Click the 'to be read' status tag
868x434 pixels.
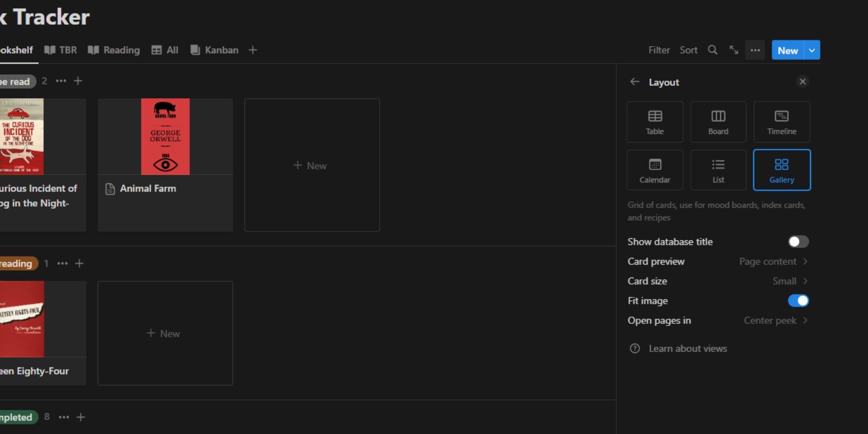click(17, 82)
